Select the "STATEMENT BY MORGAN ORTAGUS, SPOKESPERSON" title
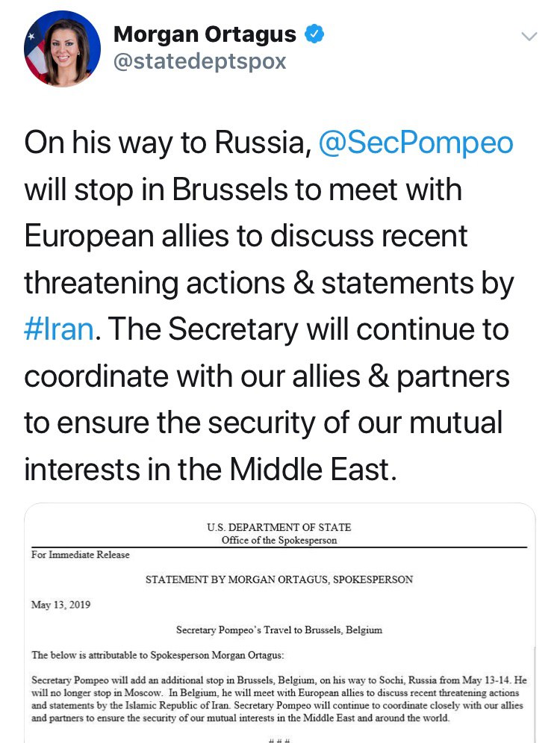 279,579
